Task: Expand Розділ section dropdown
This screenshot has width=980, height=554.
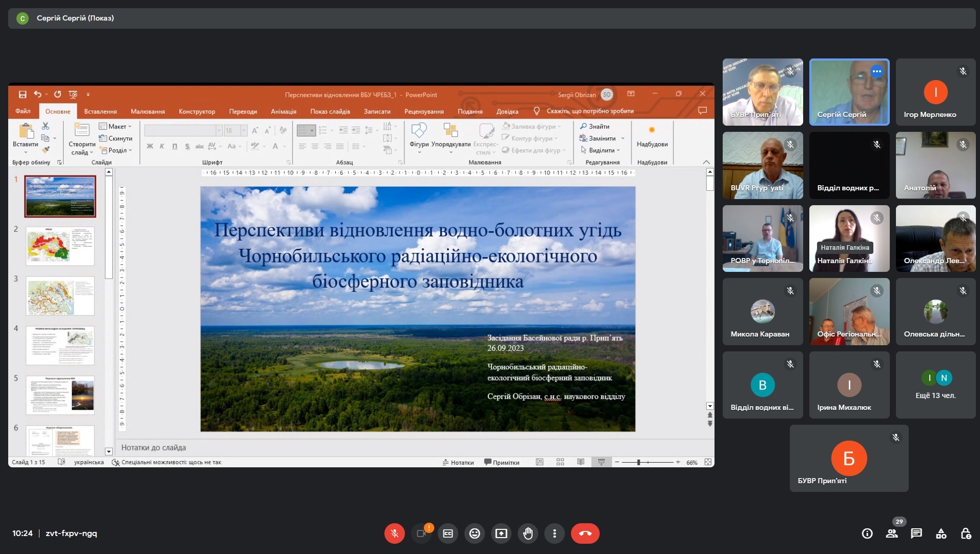Action: pyautogui.click(x=115, y=150)
